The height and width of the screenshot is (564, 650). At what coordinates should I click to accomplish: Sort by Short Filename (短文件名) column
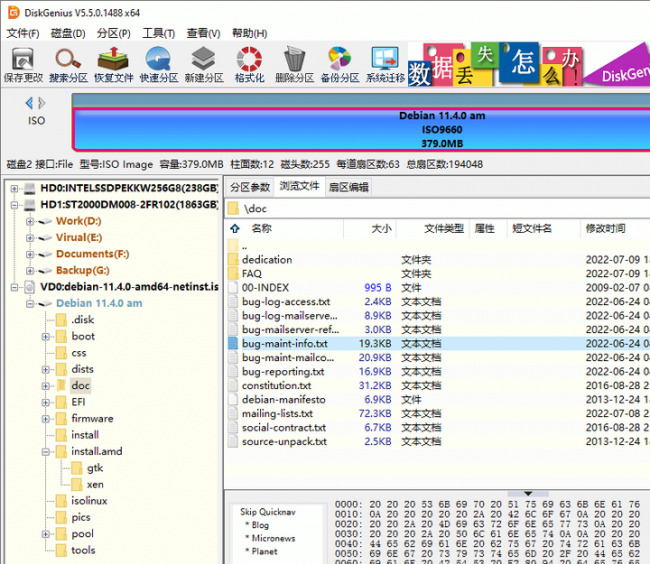pos(532,228)
